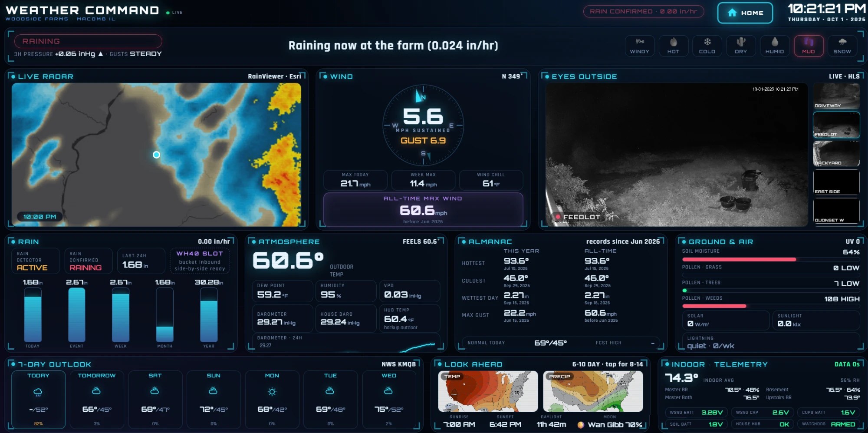Image resolution: width=868 pixels, height=433 pixels.
Task: Open the East Side camera thumbnail
Action: (836, 182)
